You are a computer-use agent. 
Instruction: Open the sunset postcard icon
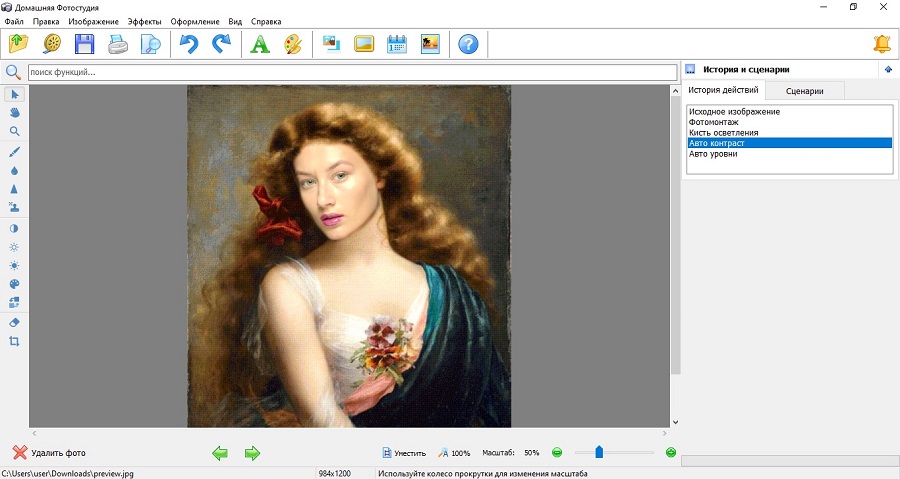430,44
